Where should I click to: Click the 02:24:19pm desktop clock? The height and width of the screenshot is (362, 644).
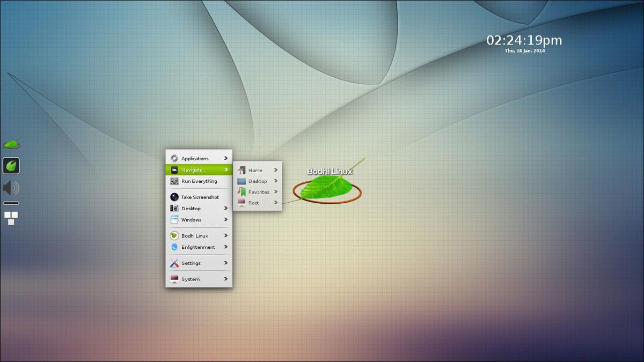(x=524, y=40)
